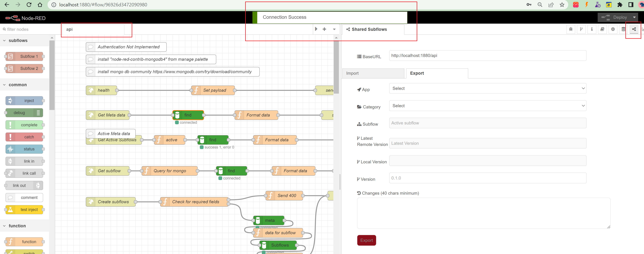Open the configuration nodes gear icon

613,29
